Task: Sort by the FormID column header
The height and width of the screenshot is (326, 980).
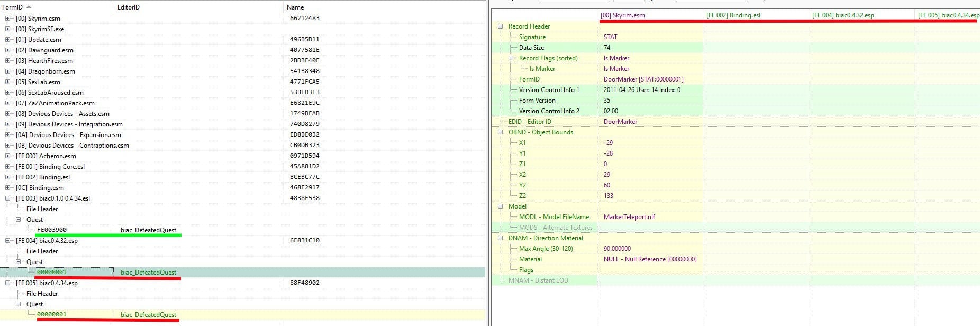Action: tap(57, 7)
